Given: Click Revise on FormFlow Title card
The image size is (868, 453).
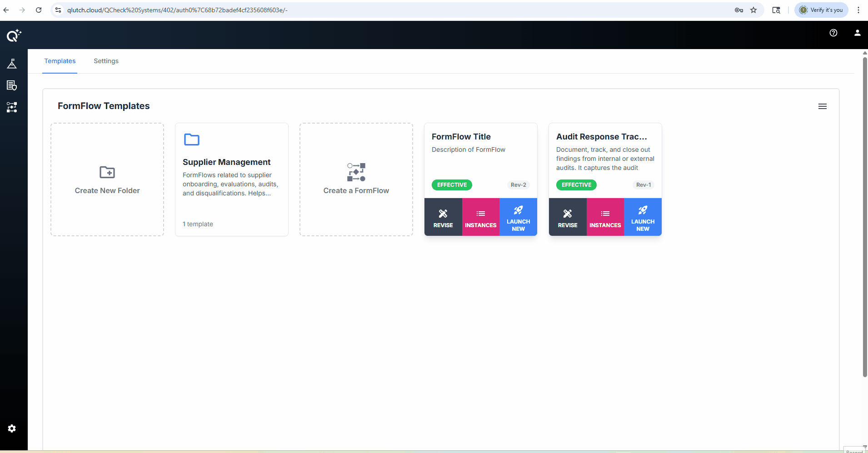Looking at the screenshot, I should [443, 217].
